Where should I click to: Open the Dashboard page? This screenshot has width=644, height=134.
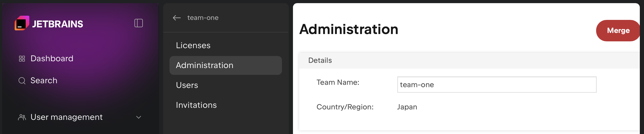52,59
